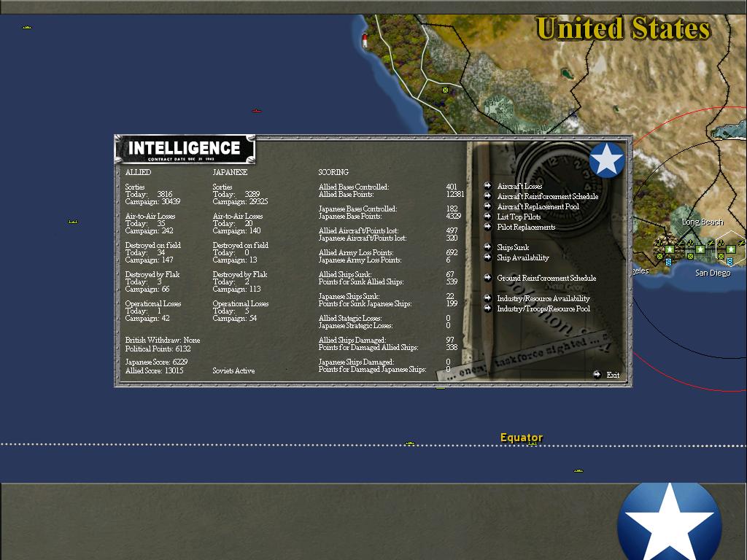The width and height of the screenshot is (747, 560).
Task: Click the ALLIED column heading
Action: pyautogui.click(x=138, y=172)
